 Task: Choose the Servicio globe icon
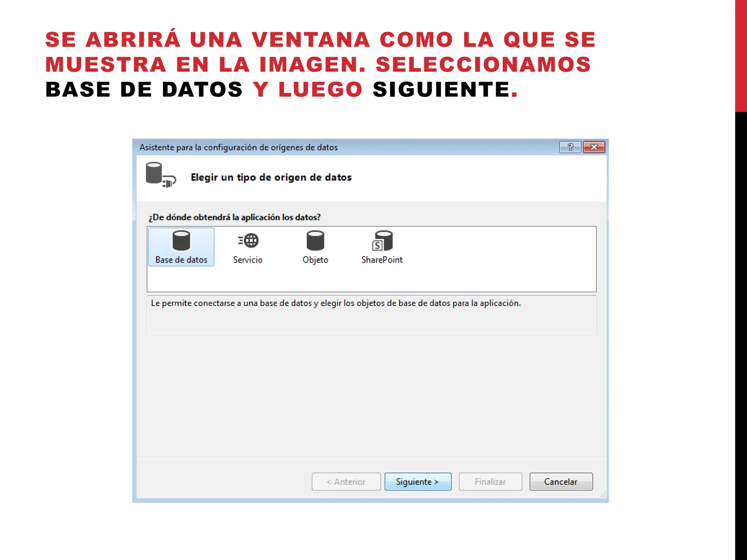coord(248,241)
